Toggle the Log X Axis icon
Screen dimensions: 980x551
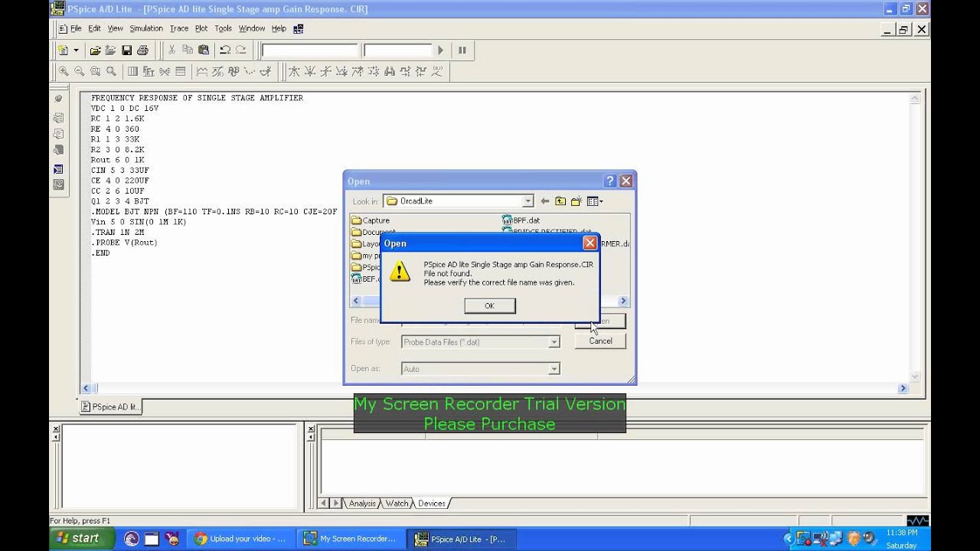click(x=132, y=72)
